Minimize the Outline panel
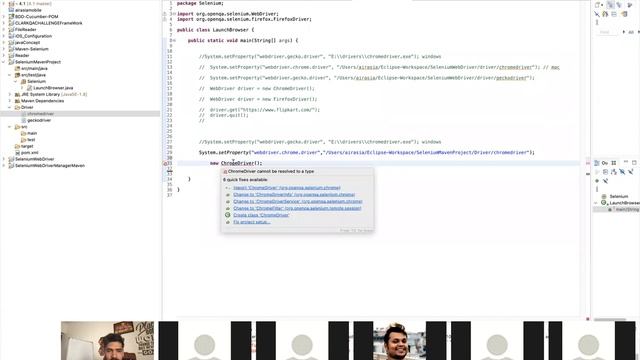 626,162
